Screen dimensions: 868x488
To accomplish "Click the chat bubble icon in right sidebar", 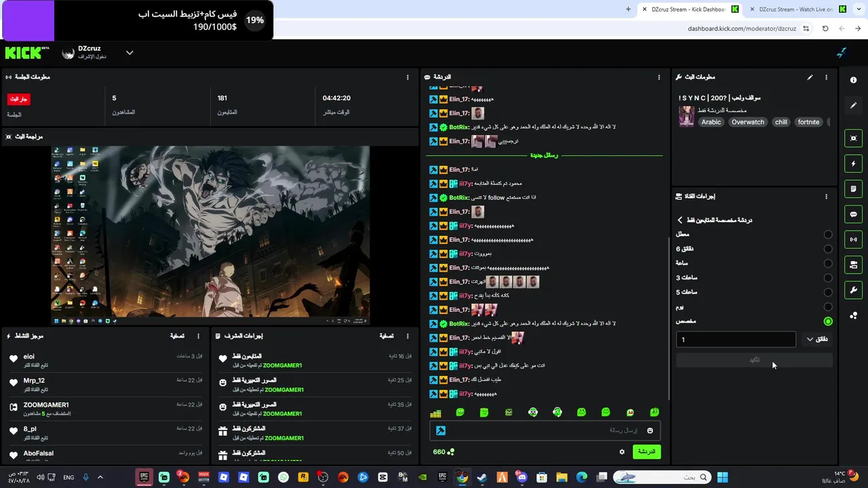I will click(x=853, y=214).
